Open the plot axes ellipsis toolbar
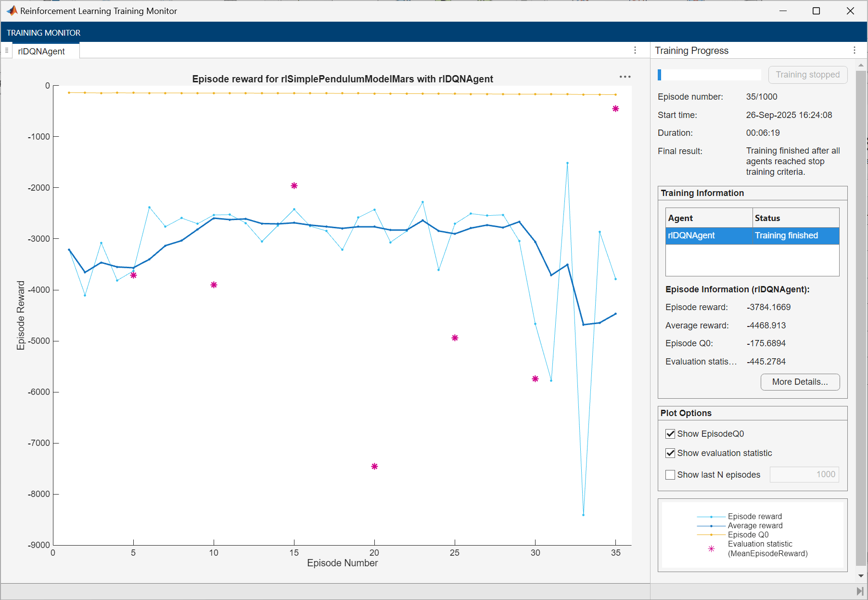Viewport: 868px width, 600px height. click(x=625, y=77)
